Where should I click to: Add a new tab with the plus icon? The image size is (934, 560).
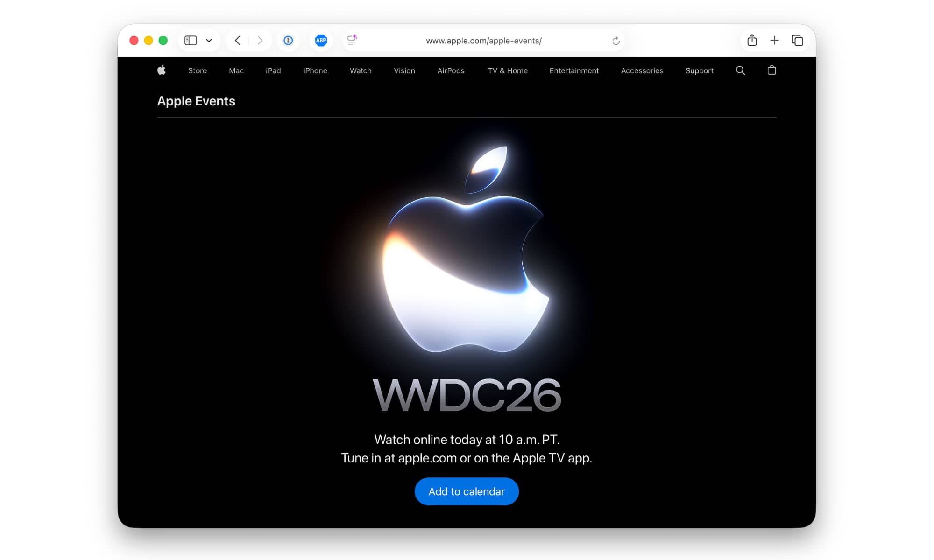[x=774, y=41]
